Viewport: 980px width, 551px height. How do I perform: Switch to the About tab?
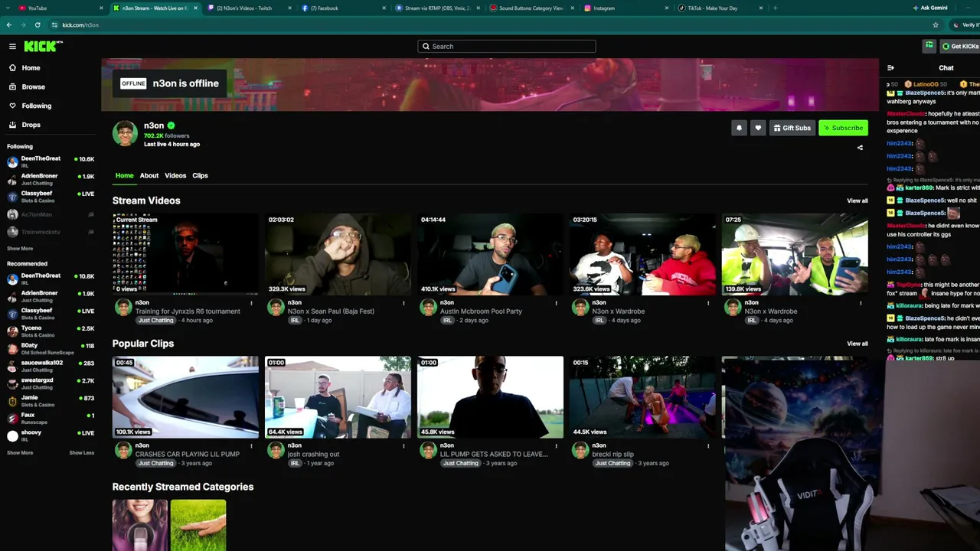(x=149, y=176)
